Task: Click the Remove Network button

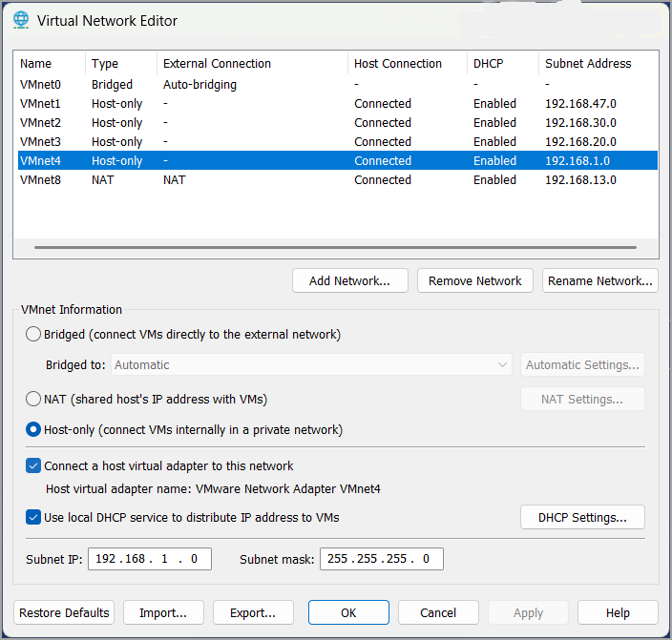Action: (474, 280)
